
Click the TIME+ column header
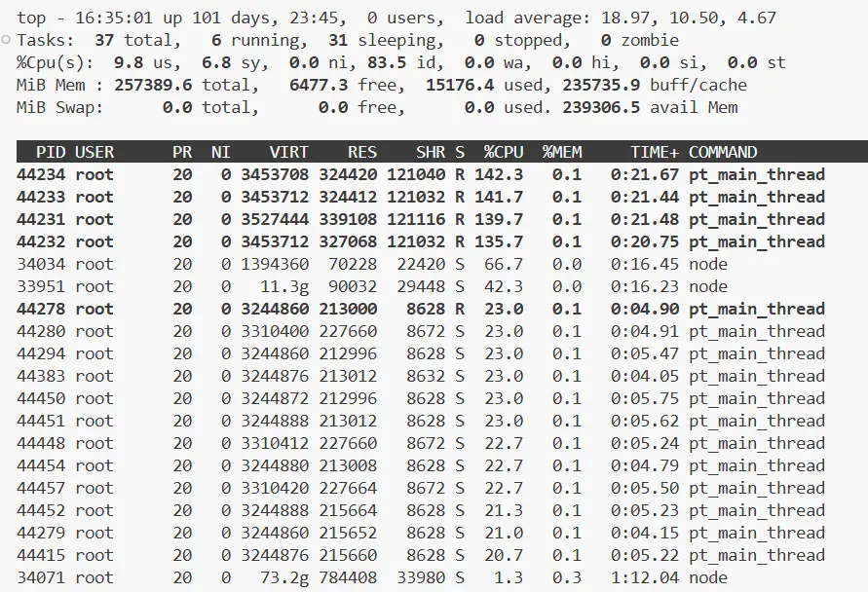pos(654,152)
